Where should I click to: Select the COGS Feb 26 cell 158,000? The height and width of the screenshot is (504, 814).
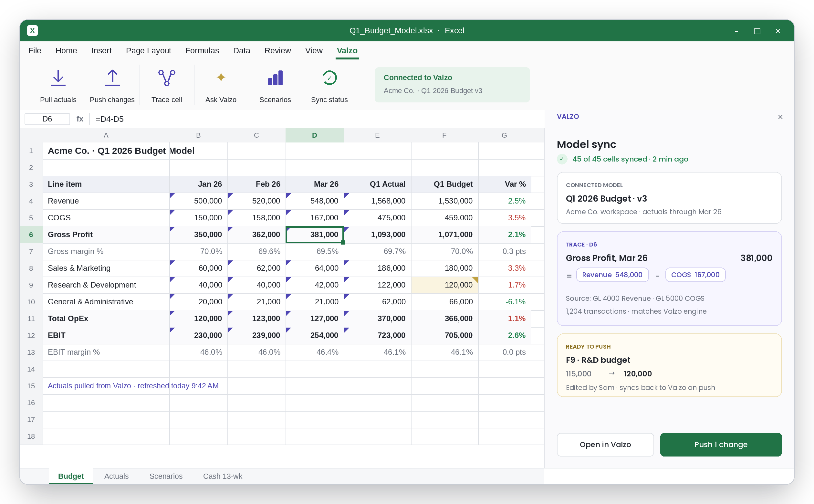click(x=256, y=218)
